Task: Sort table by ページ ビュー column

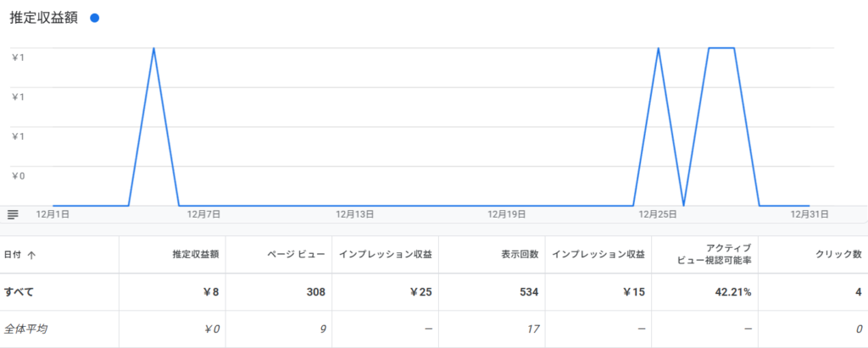Action: 298,254
